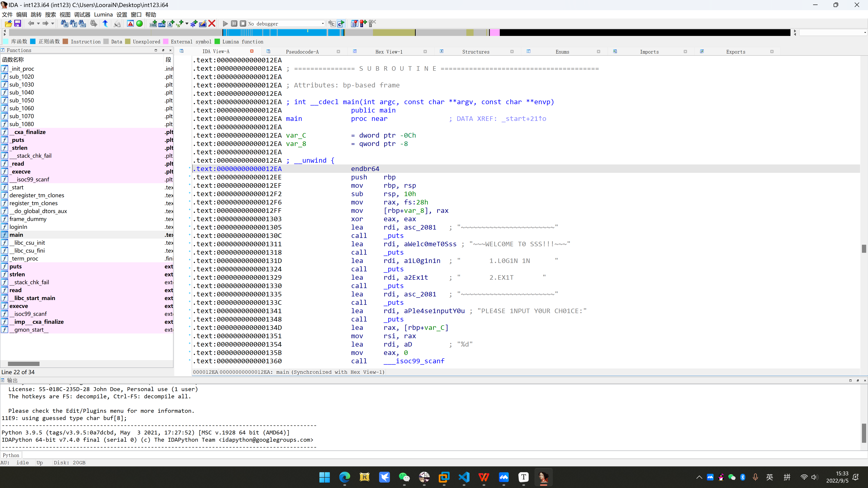868x488 pixels.
Task: Click the Lumina function green swatch
Action: [217, 41]
